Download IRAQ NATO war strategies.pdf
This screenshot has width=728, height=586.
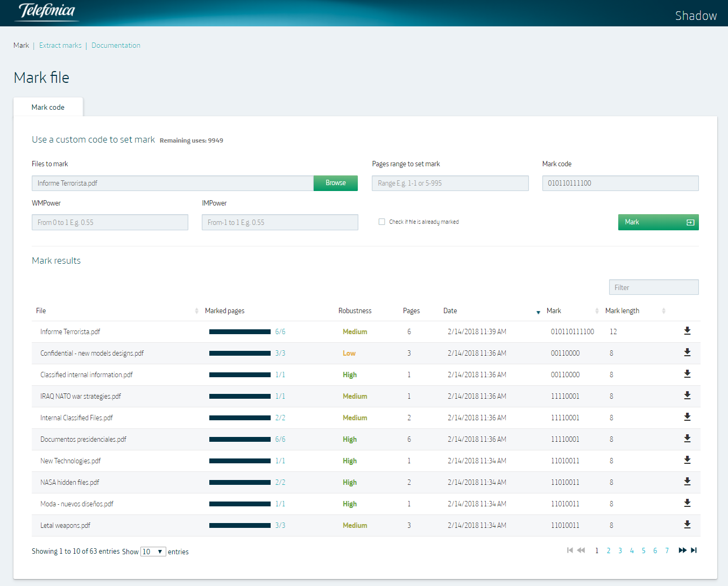(x=687, y=396)
